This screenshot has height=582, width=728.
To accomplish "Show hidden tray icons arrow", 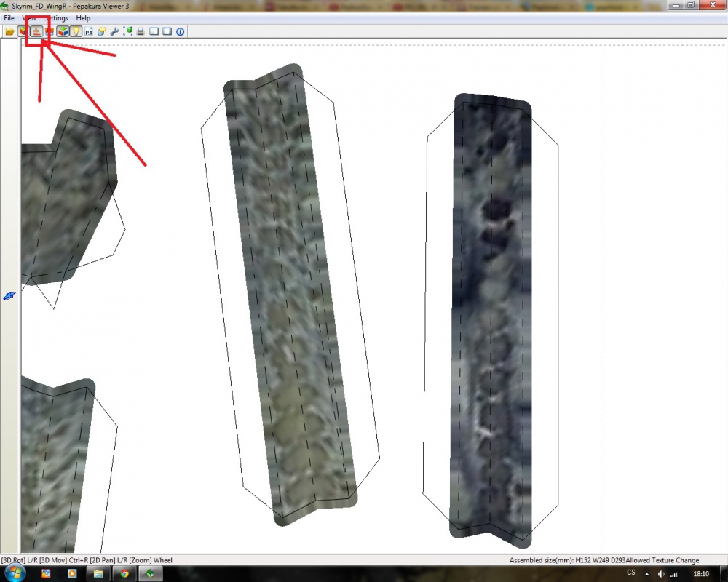I will [x=647, y=574].
